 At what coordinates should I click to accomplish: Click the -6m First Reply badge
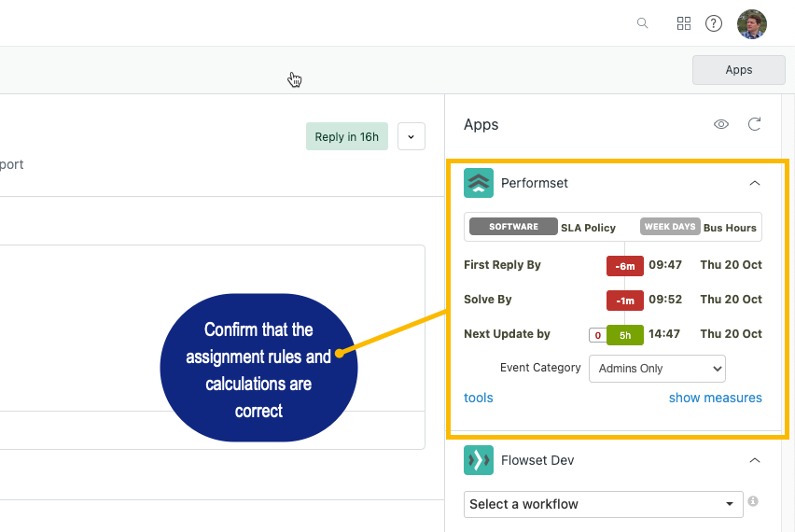624,266
